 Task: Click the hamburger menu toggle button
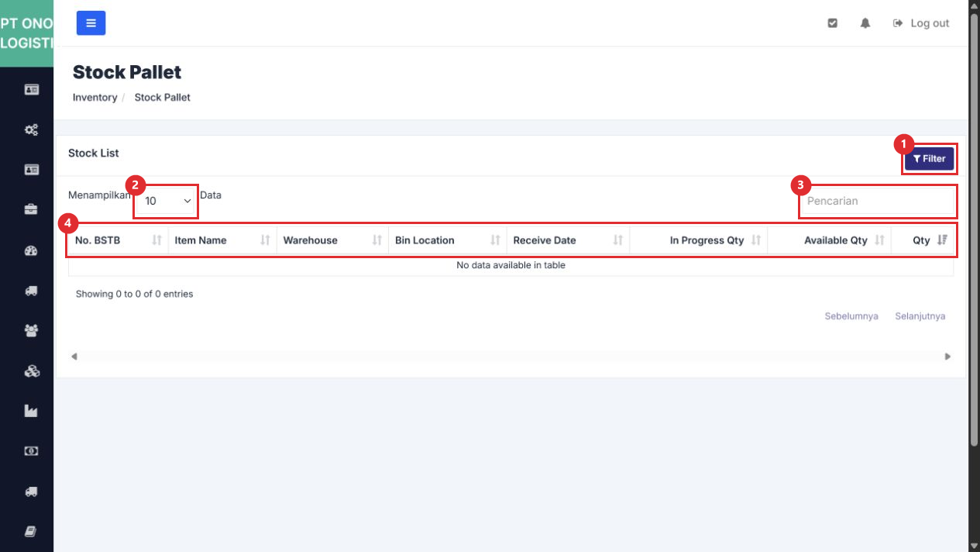pyautogui.click(x=91, y=23)
